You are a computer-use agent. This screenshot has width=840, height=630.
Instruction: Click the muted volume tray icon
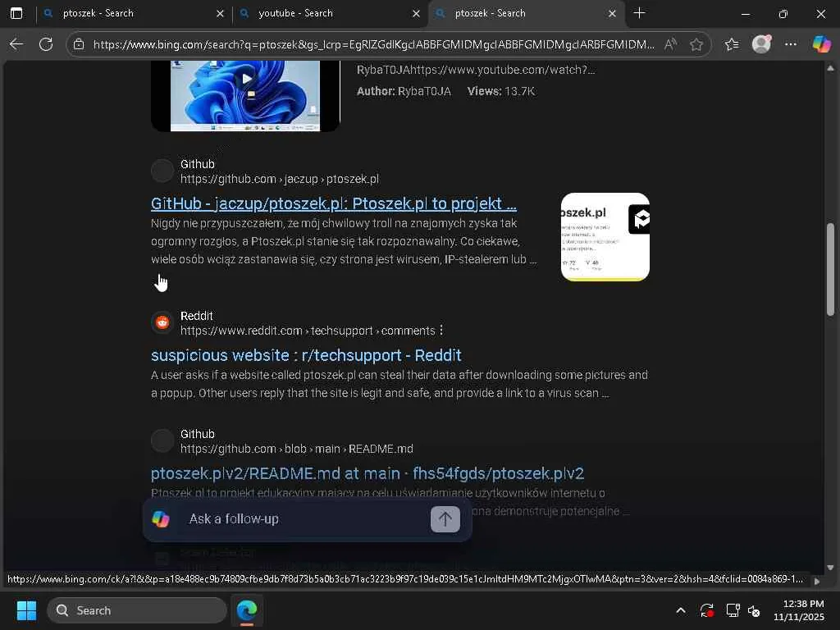[754, 610]
